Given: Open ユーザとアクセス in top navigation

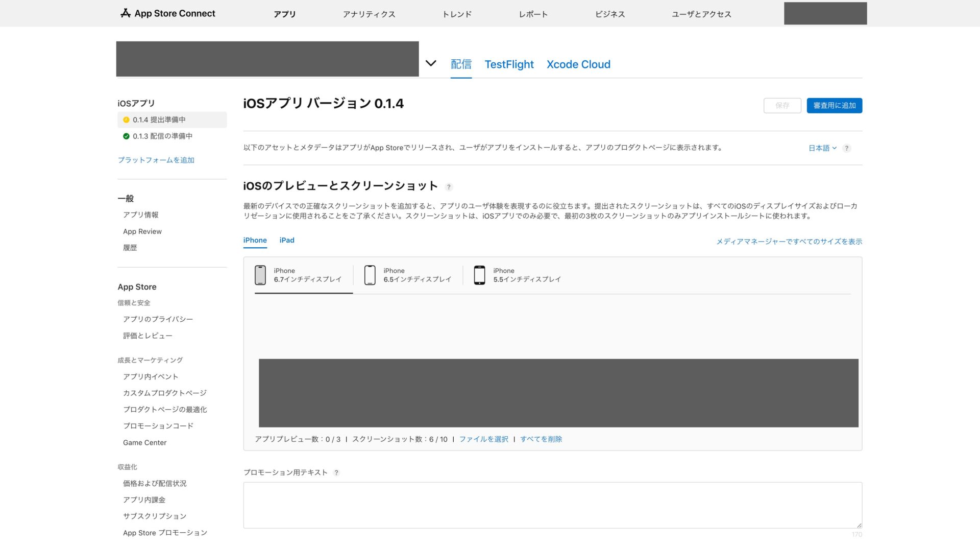Looking at the screenshot, I should click(701, 14).
